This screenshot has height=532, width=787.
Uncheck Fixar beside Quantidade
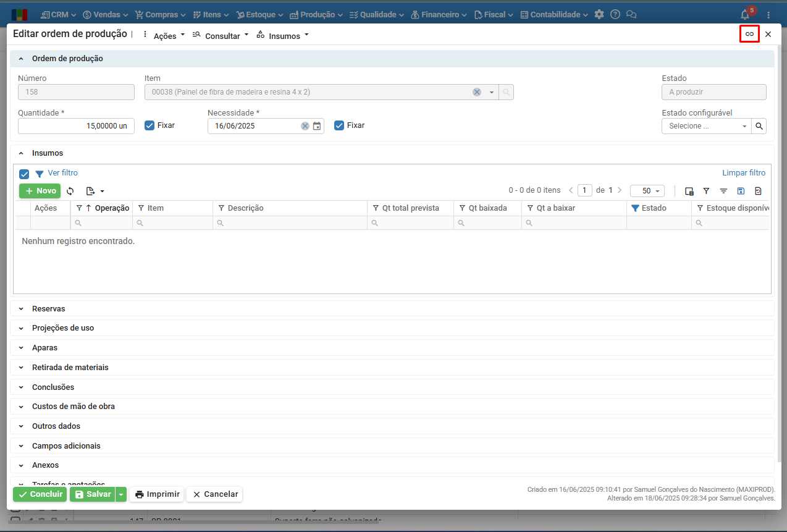[149, 125]
